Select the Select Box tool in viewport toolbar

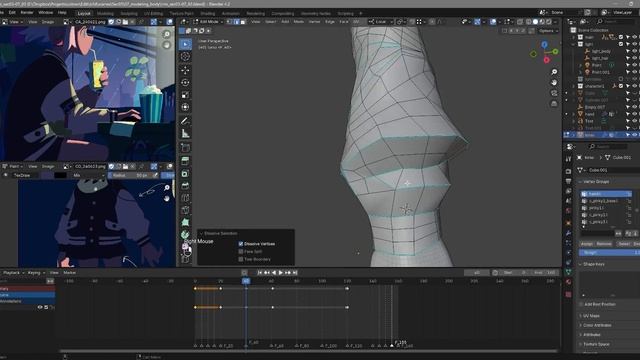[185, 44]
